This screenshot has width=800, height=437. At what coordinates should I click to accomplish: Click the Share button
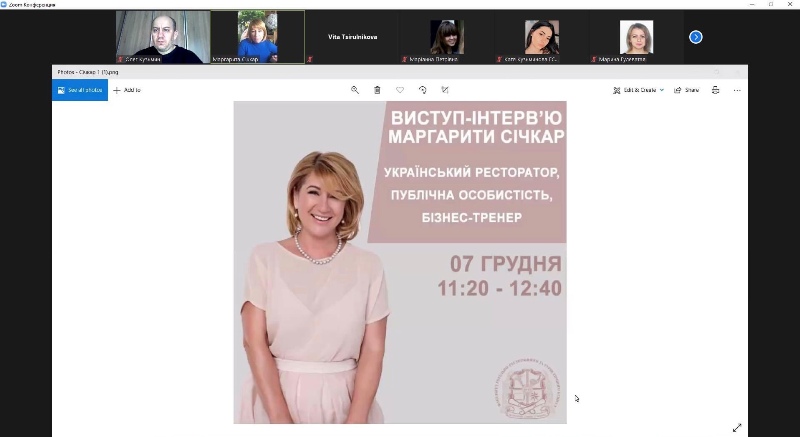(x=686, y=90)
